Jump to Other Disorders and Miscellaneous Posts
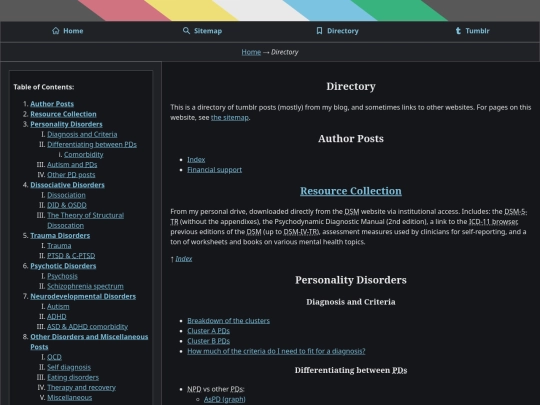The height and width of the screenshot is (405, 540). pos(89,342)
